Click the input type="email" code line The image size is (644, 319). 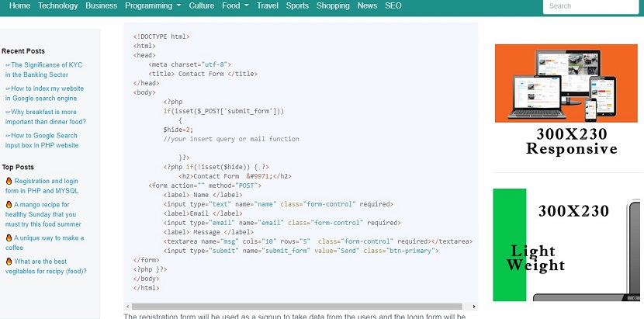pos(282,223)
